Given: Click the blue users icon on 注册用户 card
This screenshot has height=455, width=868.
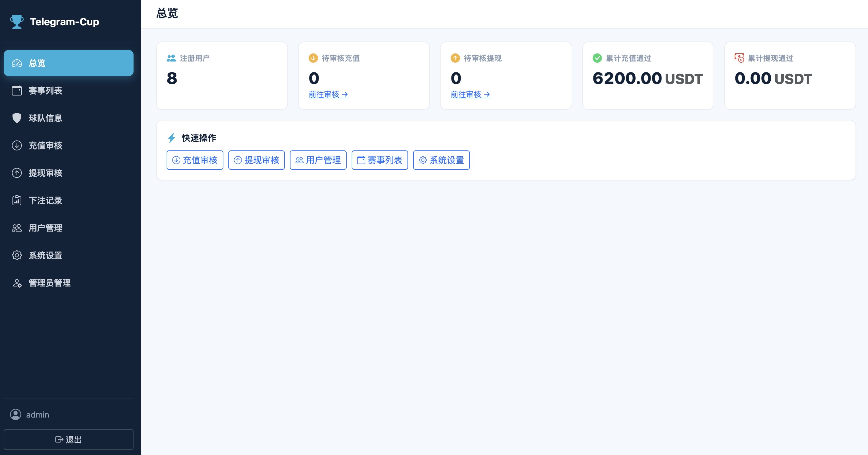Looking at the screenshot, I should tap(171, 58).
